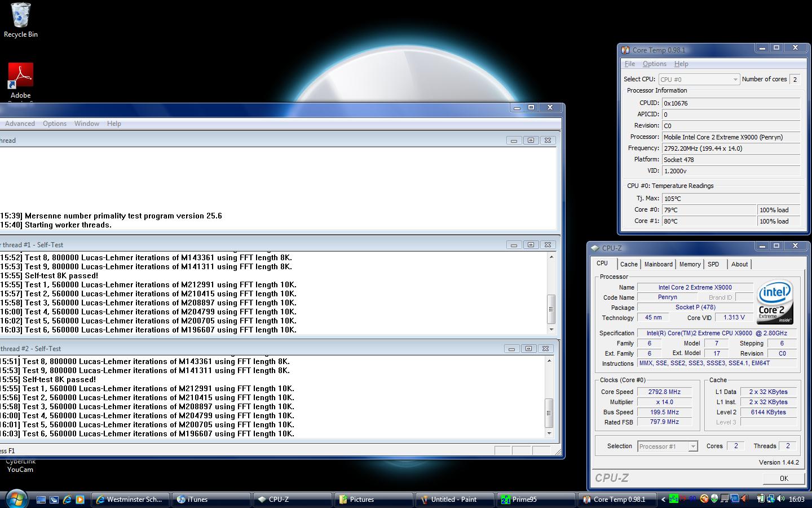Click the taskbar clock showing 16:03
Viewport: 812px width, 508px height.
coord(796,499)
